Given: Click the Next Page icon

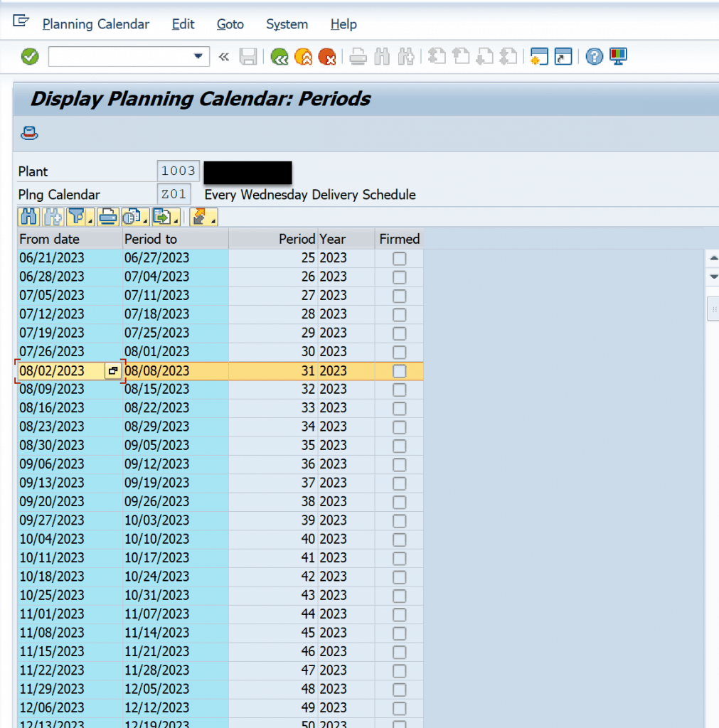Looking at the screenshot, I should pos(484,57).
